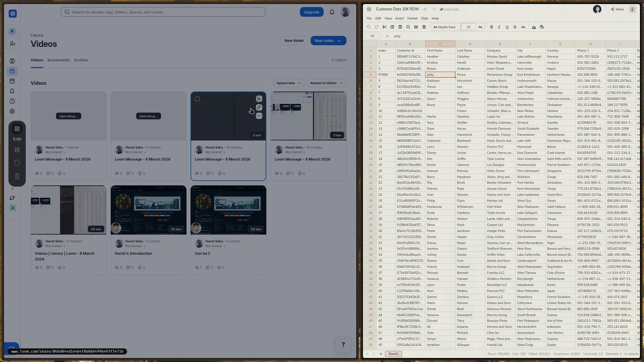Open Loom settings gear icon
644x362 pixels.
pyautogui.click(x=13, y=111)
